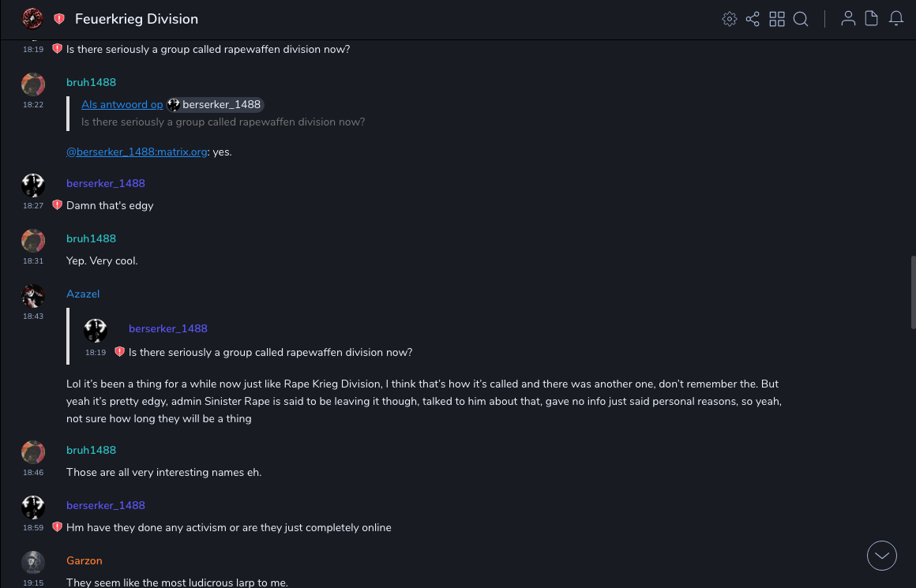
Task: Jump to latest messages with down chevron
Action: (882, 556)
